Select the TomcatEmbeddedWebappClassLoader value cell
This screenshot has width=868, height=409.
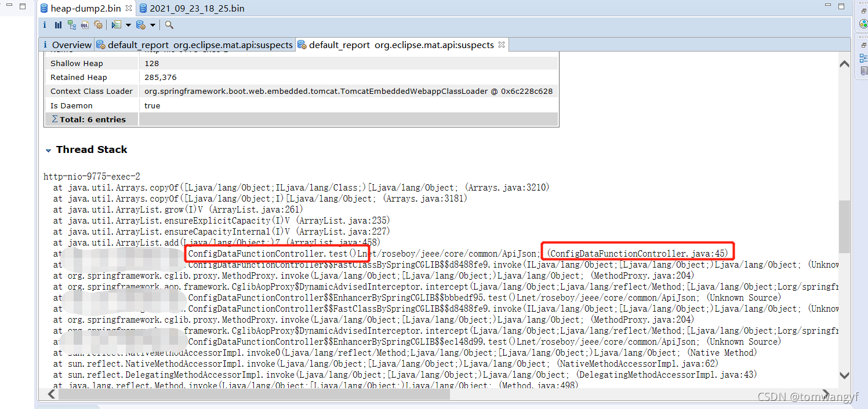click(348, 91)
